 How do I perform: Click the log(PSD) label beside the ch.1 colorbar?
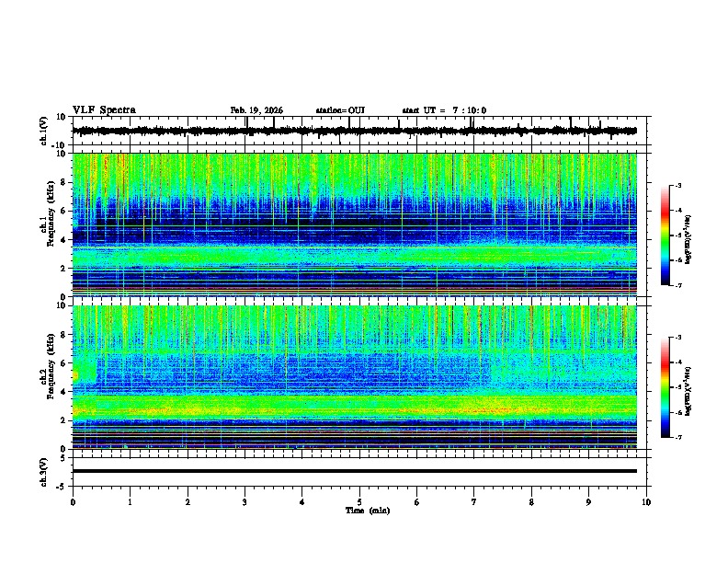688,240
